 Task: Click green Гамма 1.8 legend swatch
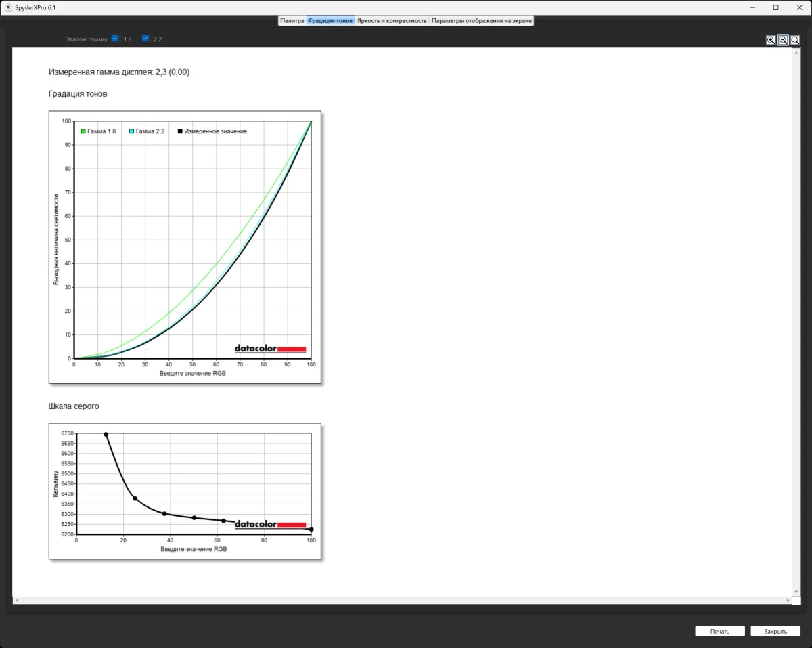pyautogui.click(x=83, y=131)
